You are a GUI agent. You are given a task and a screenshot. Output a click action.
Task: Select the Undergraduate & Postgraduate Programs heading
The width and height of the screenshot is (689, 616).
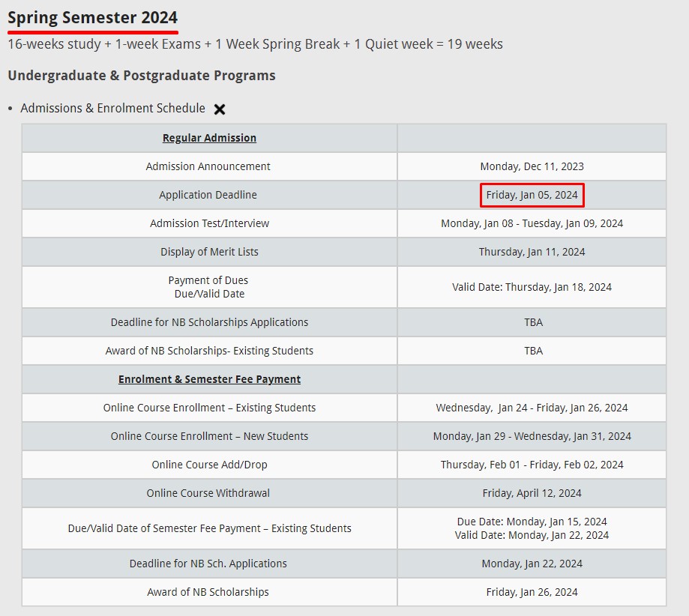pyautogui.click(x=142, y=76)
